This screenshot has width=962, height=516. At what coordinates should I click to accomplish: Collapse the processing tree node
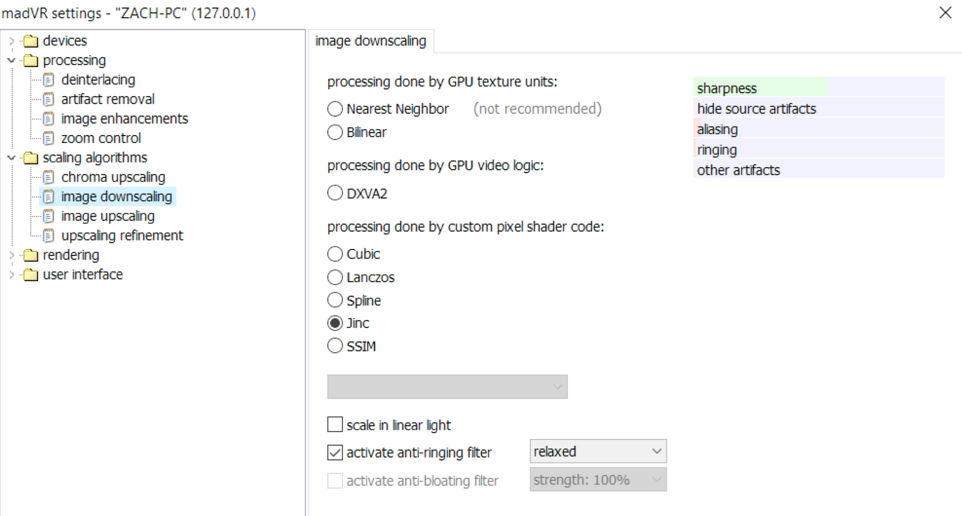point(11,60)
